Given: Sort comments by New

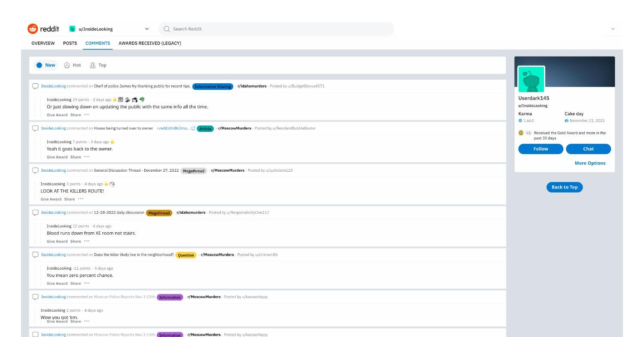Looking at the screenshot, I should [x=46, y=65].
